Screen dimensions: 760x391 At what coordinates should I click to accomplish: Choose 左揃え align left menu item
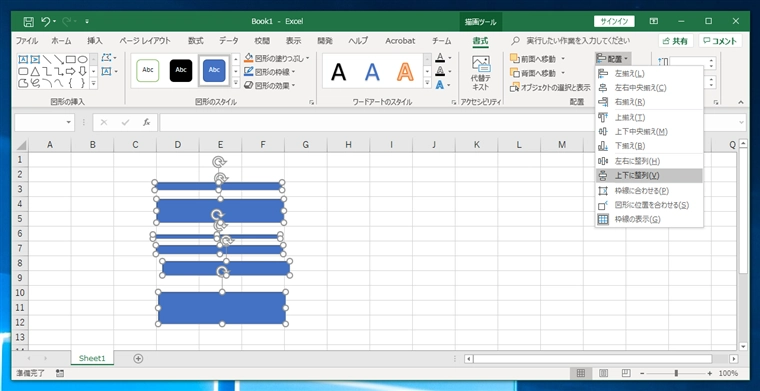tap(649, 74)
